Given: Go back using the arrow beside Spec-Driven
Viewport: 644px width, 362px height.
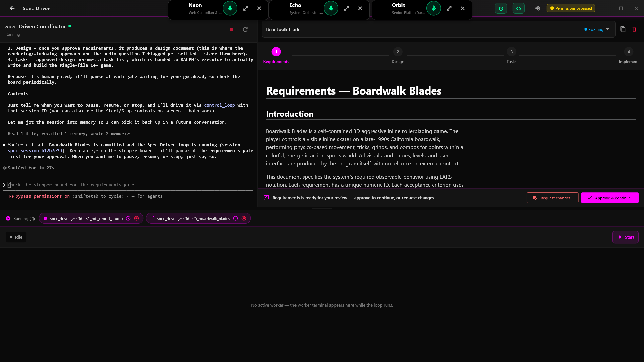Looking at the screenshot, I should coord(12,8).
